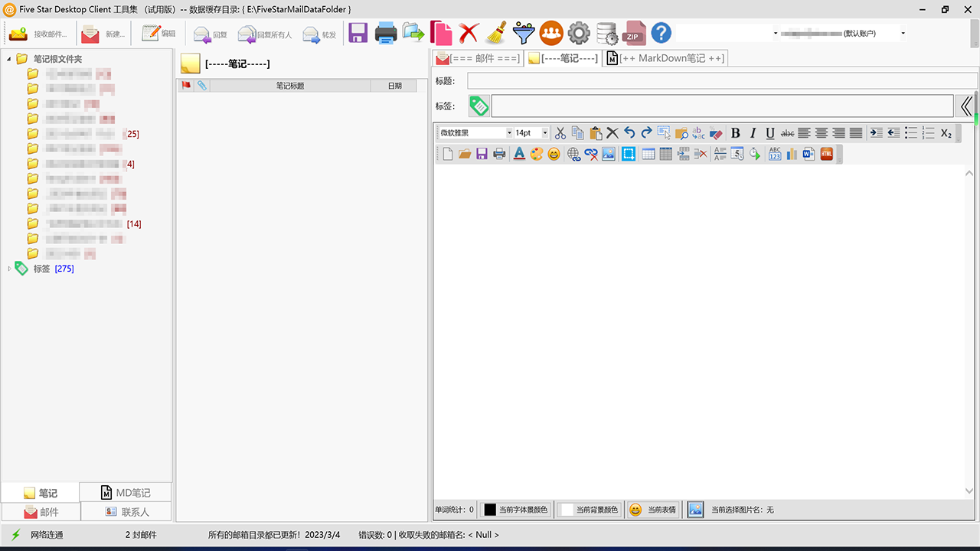Click the broom cleanup icon in toolbar
The width and height of the screenshot is (980, 551).
point(496,33)
